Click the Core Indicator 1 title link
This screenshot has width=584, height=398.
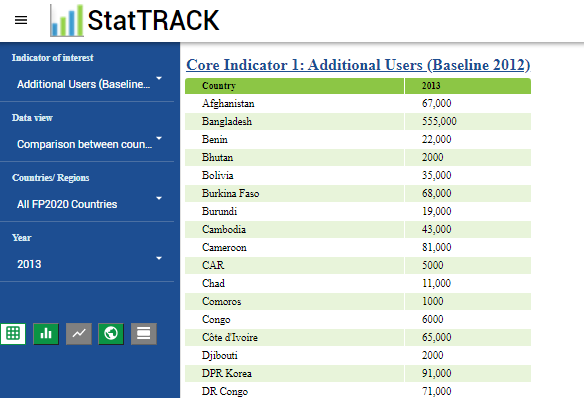[358, 65]
